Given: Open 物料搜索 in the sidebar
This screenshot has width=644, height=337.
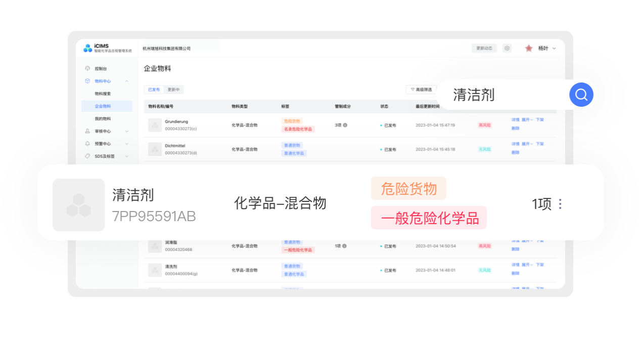Looking at the screenshot, I should pyautogui.click(x=103, y=94).
